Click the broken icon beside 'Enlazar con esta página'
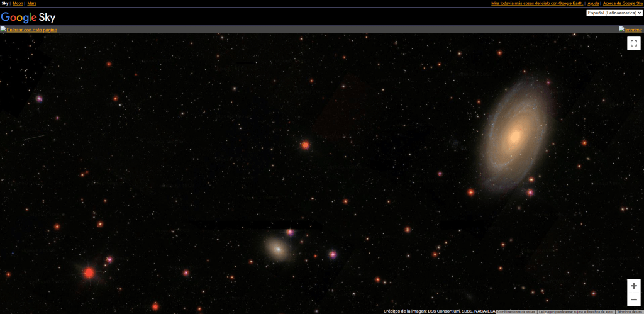 pos(3,29)
